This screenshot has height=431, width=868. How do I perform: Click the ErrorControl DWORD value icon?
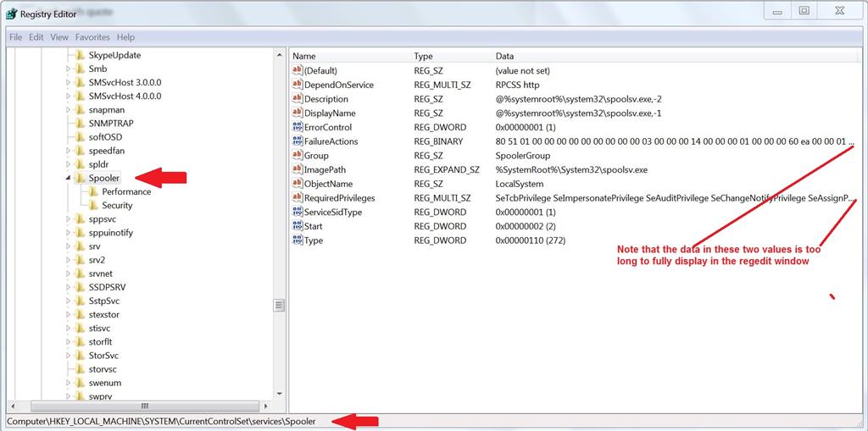pos(298,127)
